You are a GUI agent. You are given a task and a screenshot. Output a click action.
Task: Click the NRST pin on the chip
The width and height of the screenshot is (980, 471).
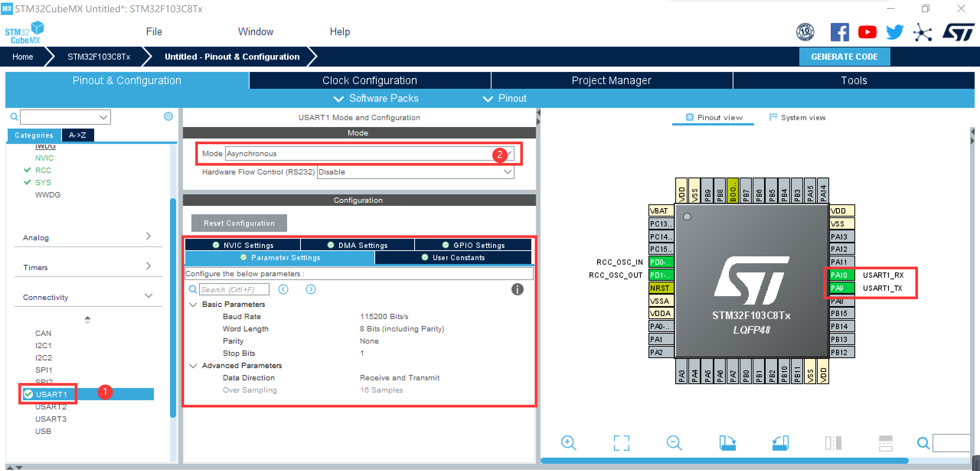[x=661, y=288]
